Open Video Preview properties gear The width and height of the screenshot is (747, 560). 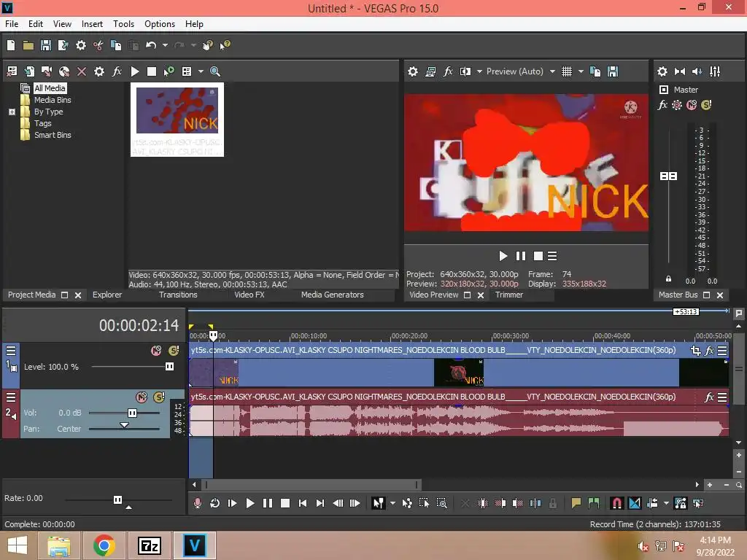[x=413, y=71]
